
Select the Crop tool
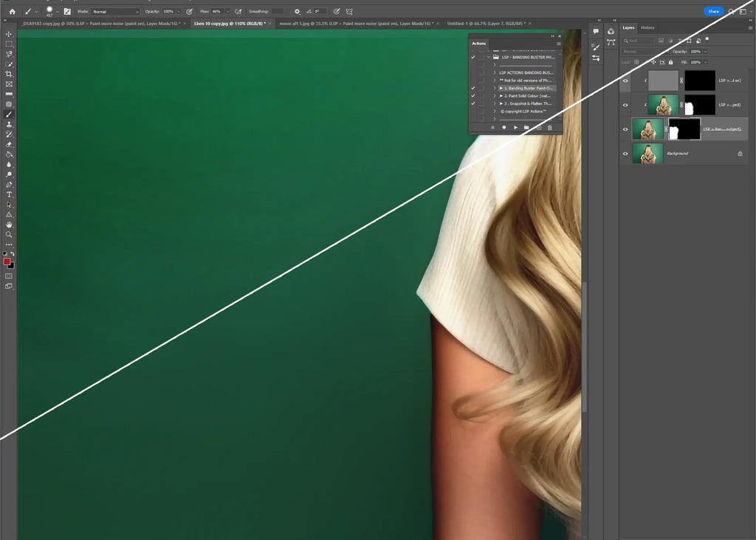[x=9, y=74]
